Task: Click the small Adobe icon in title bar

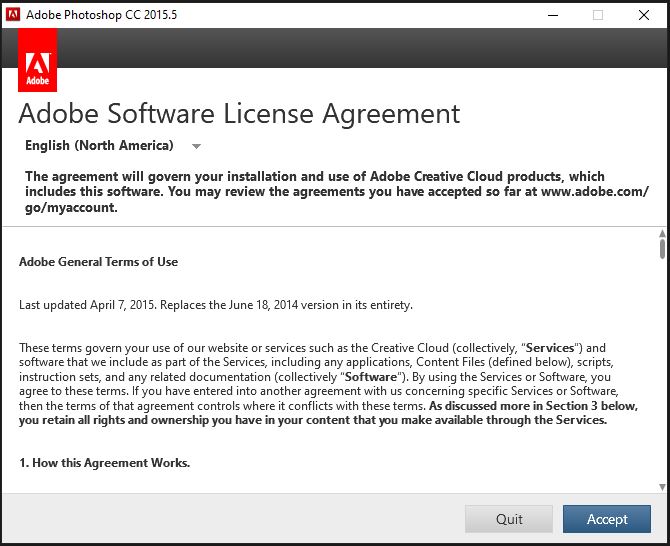Action: point(13,15)
